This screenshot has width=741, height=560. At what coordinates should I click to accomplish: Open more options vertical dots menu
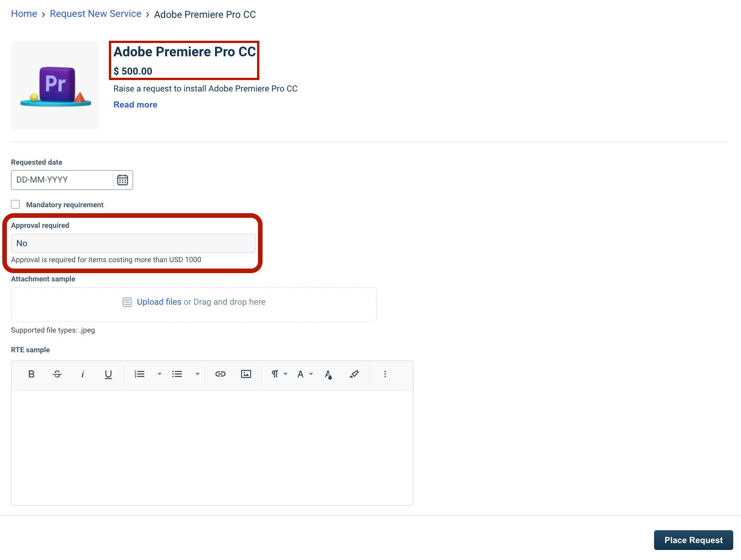385,374
